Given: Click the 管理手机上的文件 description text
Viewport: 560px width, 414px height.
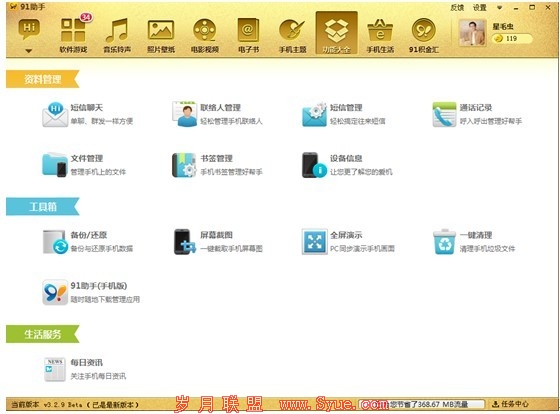Looking at the screenshot, I should click(x=98, y=172).
